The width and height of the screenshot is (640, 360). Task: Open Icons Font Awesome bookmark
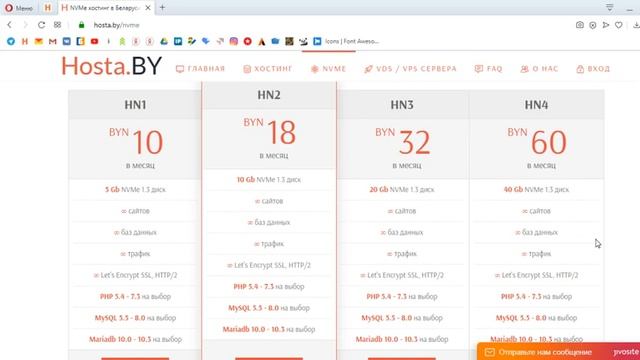point(346,41)
